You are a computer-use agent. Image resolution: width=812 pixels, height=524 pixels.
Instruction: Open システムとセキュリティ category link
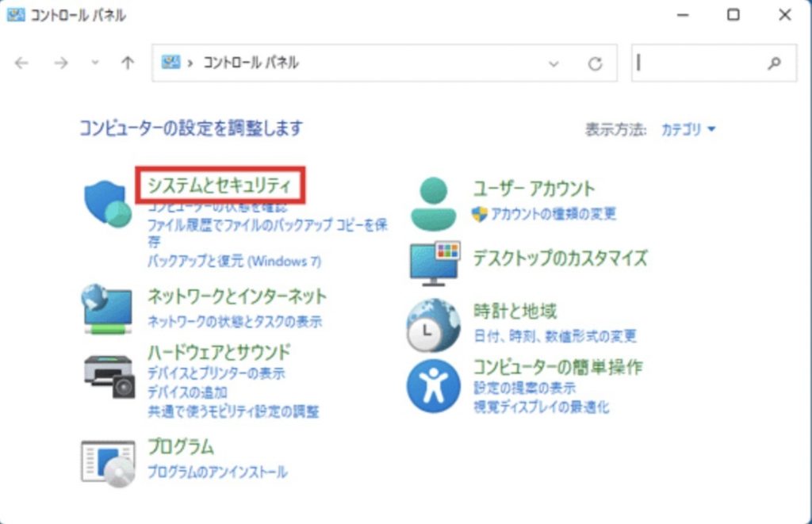tap(220, 185)
